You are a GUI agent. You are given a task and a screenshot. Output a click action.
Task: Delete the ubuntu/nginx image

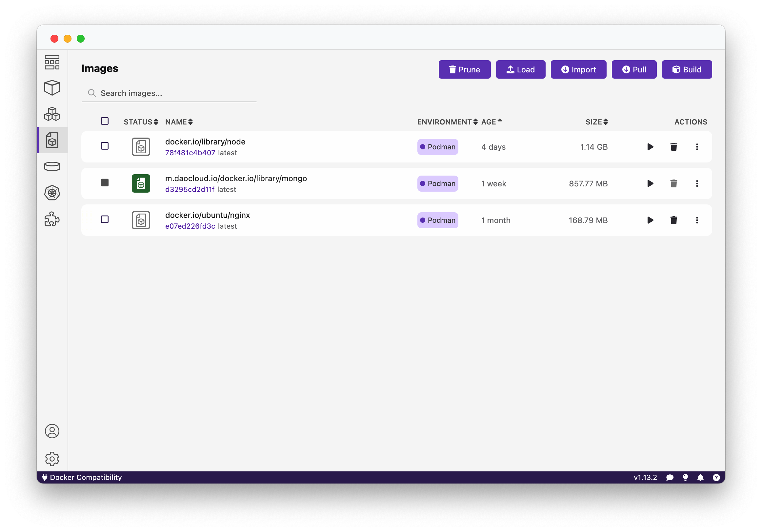pyautogui.click(x=673, y=220)
